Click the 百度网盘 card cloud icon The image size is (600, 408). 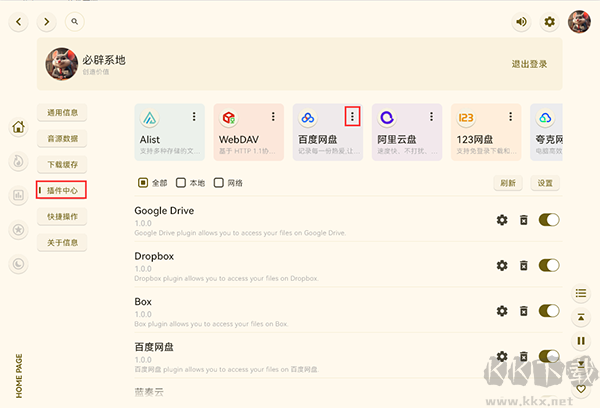tap(308, 118)
